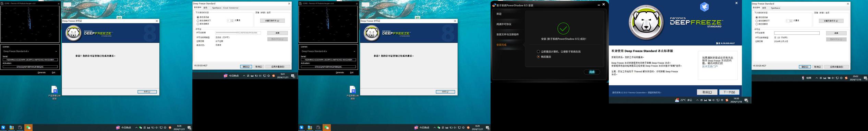Click the empty 许可证密钥 field in the trial window
This screenshot has width=868, height=131.
coord(797,33)
